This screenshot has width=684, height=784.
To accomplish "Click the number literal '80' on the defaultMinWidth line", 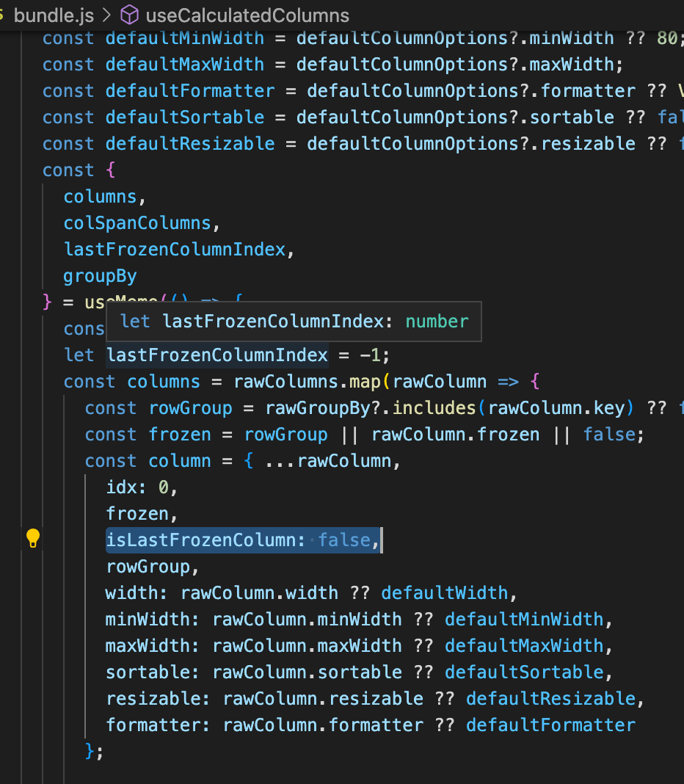I will (668, 38).
